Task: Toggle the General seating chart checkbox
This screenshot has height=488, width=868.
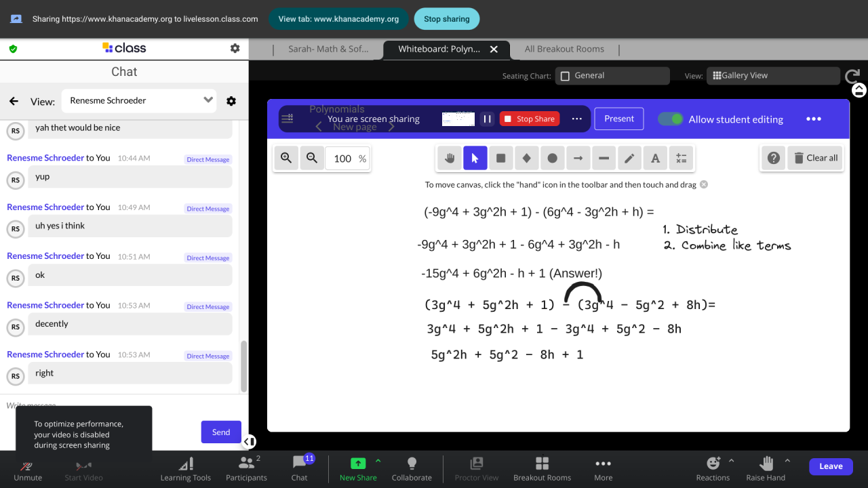Action: [564, 76]
